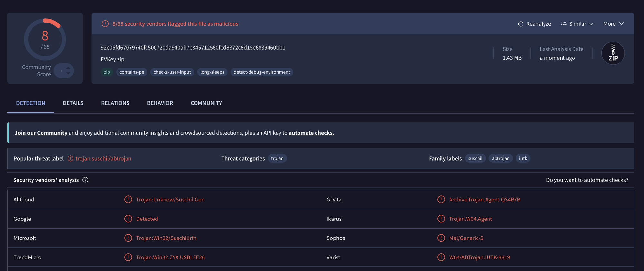Click the alert icon in the Ikarus row

click(441, 219)
